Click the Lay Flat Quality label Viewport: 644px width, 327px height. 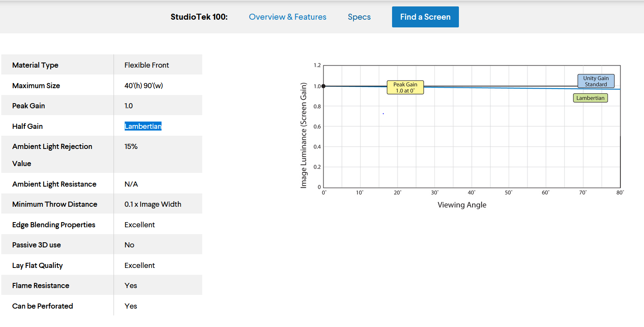tap(37, 265)
